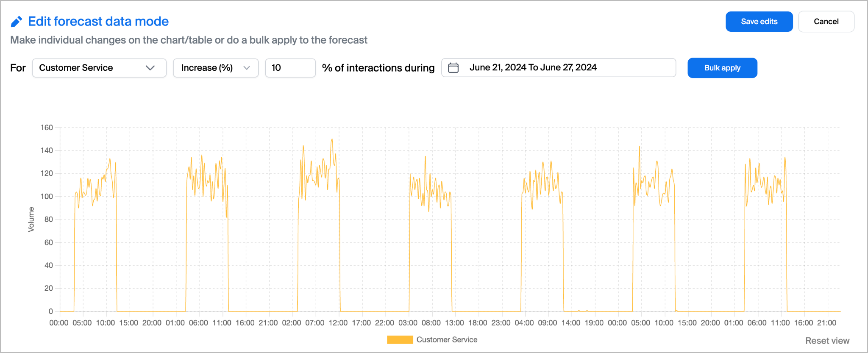Click the Reset view link

point(827,341)
